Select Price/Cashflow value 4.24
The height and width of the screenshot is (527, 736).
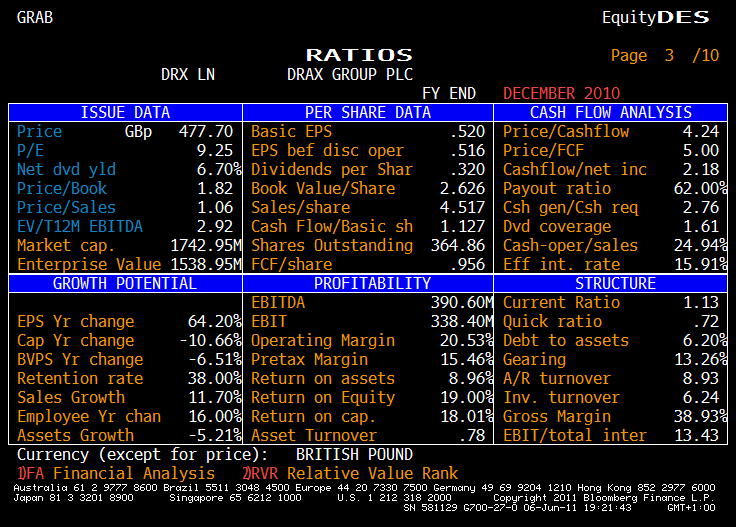click(701, 131)
